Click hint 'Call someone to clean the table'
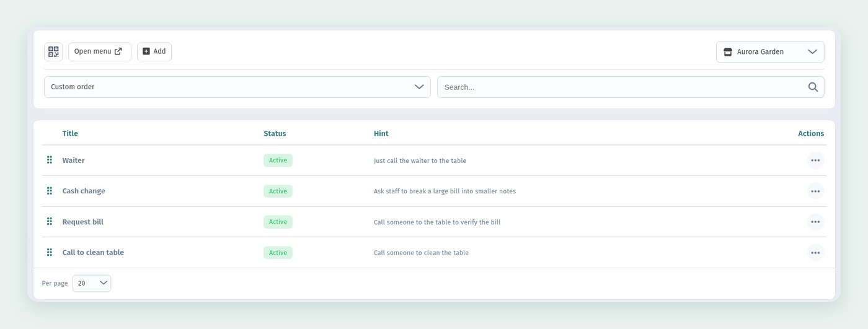Viewport: 868px width, 329px height. (x=421, y=253)
